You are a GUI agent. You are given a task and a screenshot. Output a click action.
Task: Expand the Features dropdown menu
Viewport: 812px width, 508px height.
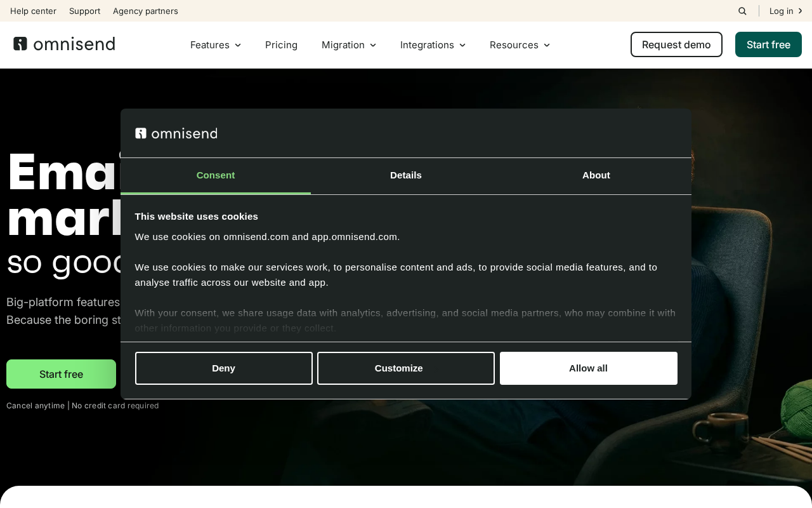(x=216, y=45)
